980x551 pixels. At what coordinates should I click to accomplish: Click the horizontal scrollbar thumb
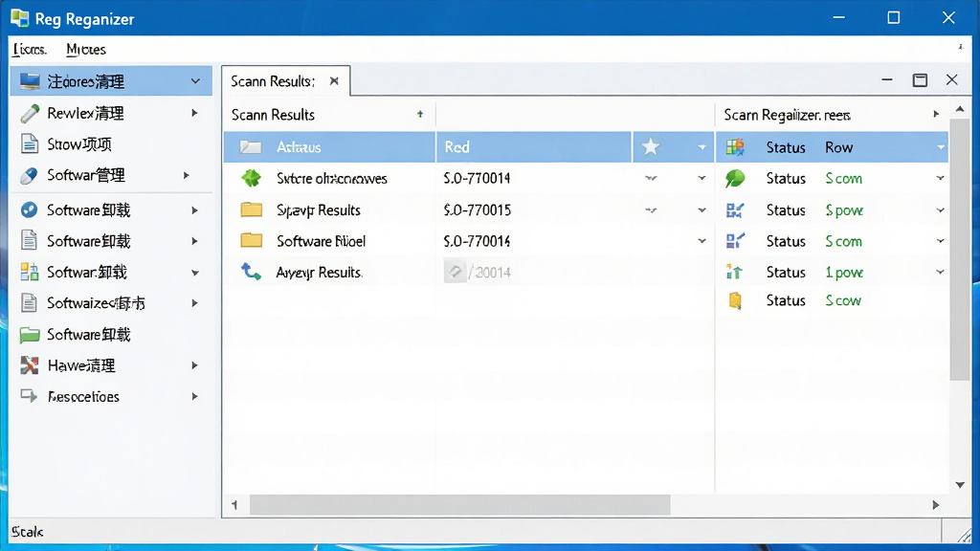(x=460, y=505)
